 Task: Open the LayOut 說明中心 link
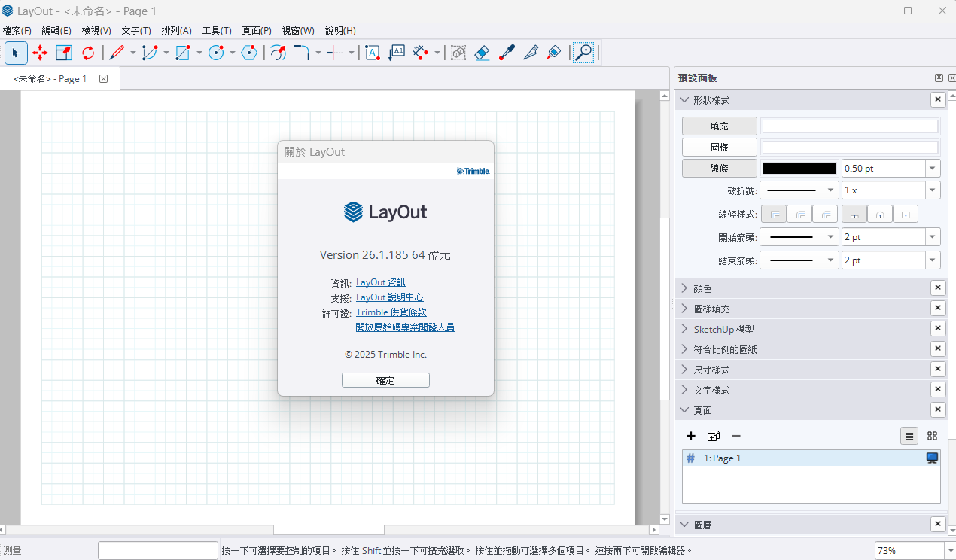click(390, 297)
